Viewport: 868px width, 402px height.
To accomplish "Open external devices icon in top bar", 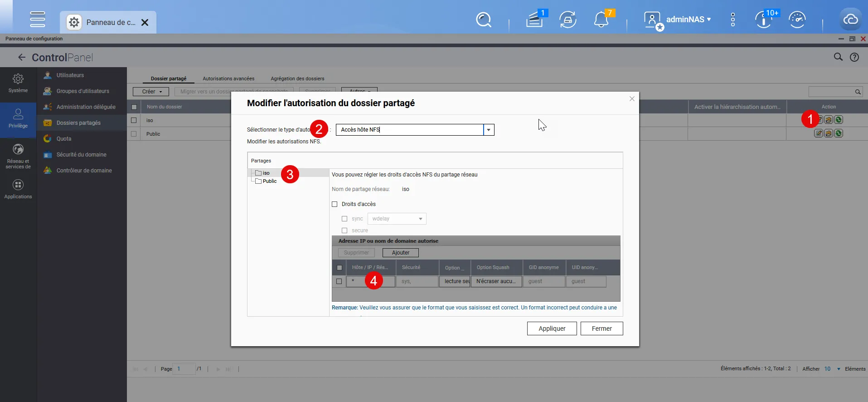I will tap(567, 20).
